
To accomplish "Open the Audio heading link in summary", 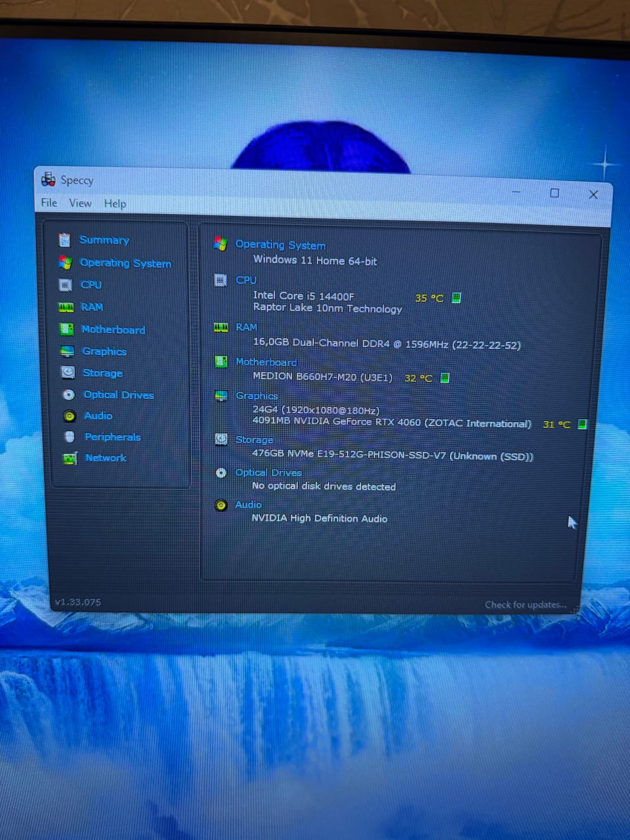I will 248,505.
